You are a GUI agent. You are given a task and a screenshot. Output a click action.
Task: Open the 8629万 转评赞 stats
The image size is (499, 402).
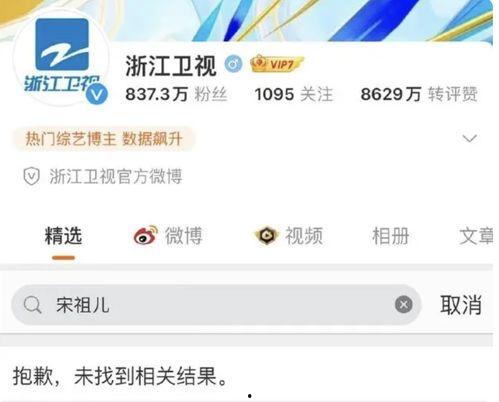click(419, 94)
